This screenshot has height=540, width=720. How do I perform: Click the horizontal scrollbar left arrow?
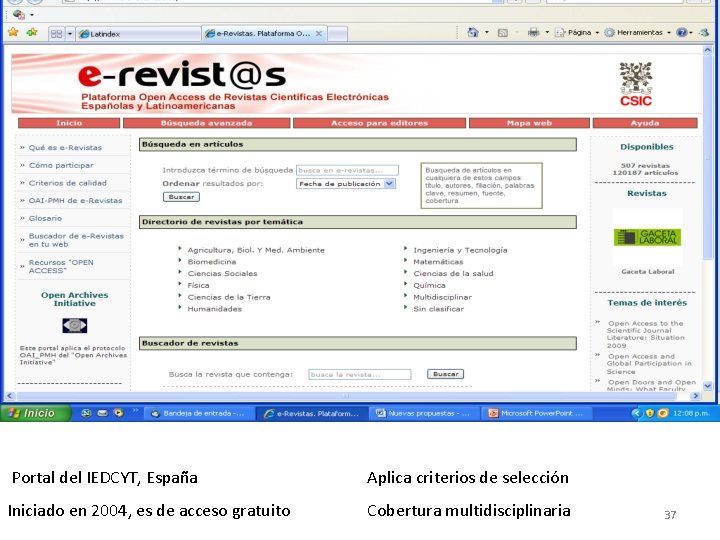9,396
